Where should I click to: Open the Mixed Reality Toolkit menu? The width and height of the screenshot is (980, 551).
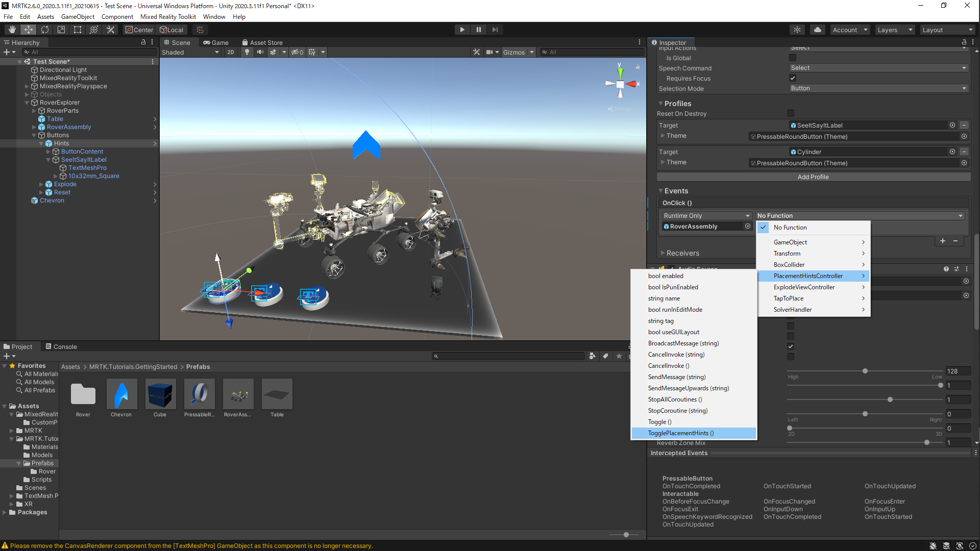coord(168,16)
